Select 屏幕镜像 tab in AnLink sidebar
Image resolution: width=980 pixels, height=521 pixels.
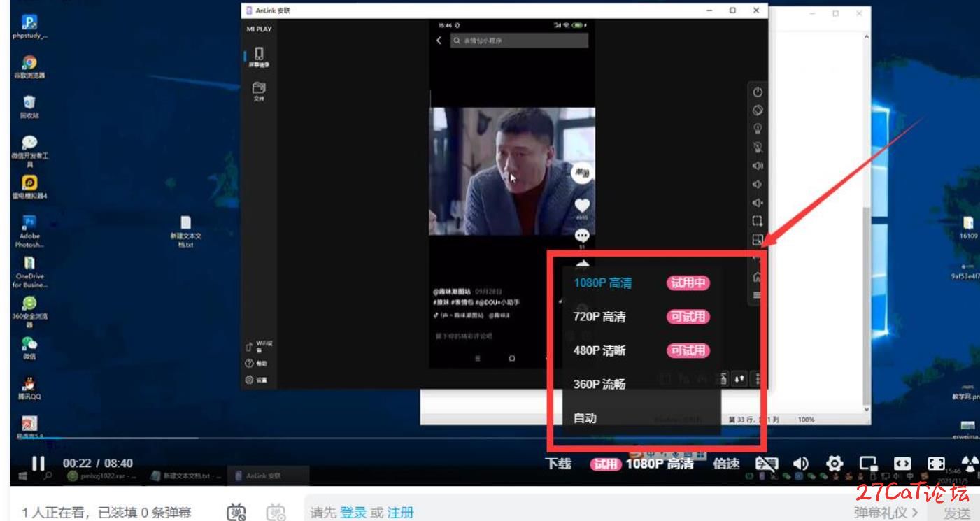(x=259, y=56)
